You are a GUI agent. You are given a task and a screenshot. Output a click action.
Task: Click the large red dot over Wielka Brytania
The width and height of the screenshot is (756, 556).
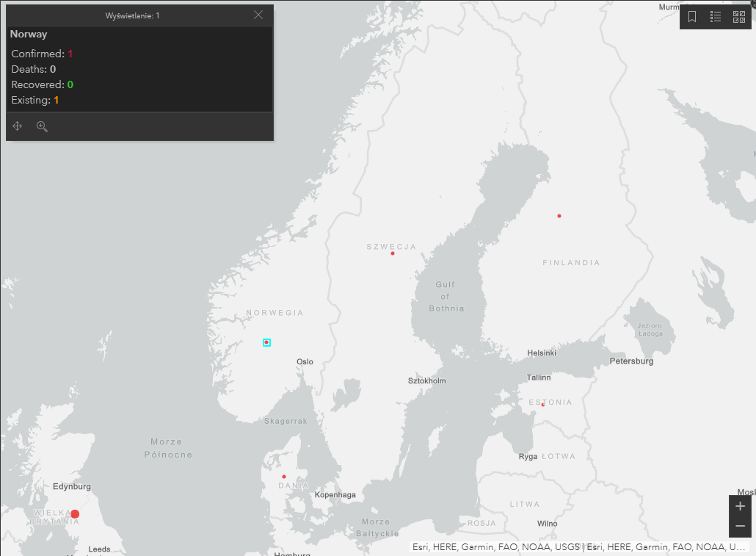75,514
